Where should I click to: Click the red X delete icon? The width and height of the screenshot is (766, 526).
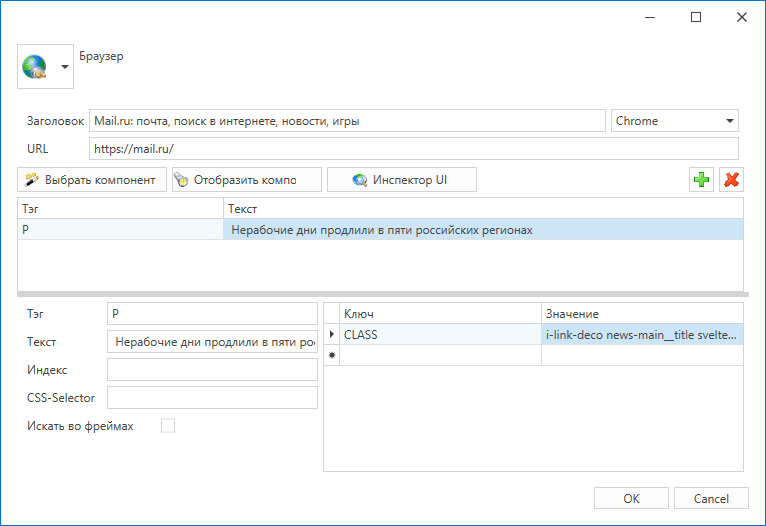(732, 180)
